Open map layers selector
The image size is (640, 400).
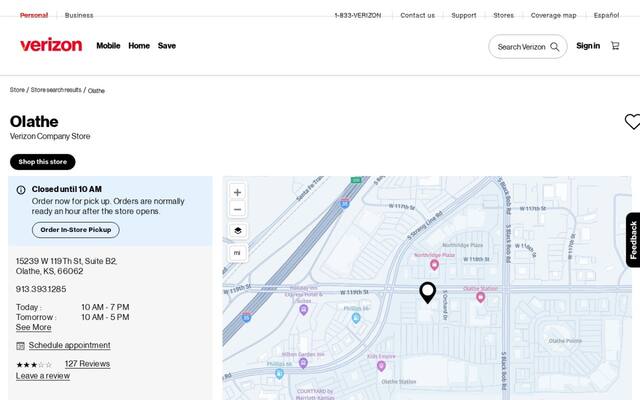coord(238,231)
